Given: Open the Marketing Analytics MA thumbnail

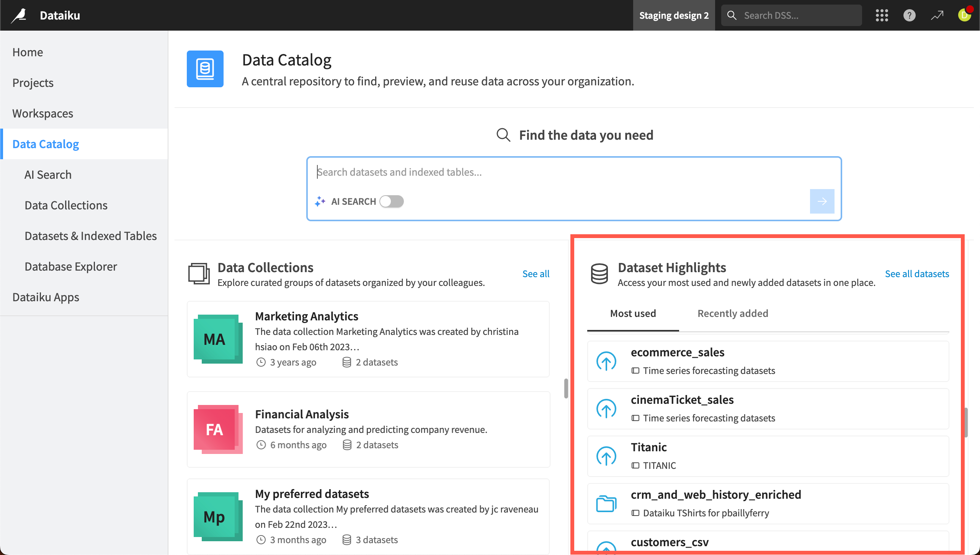Looking at the screenshot, I should [218, 339].
